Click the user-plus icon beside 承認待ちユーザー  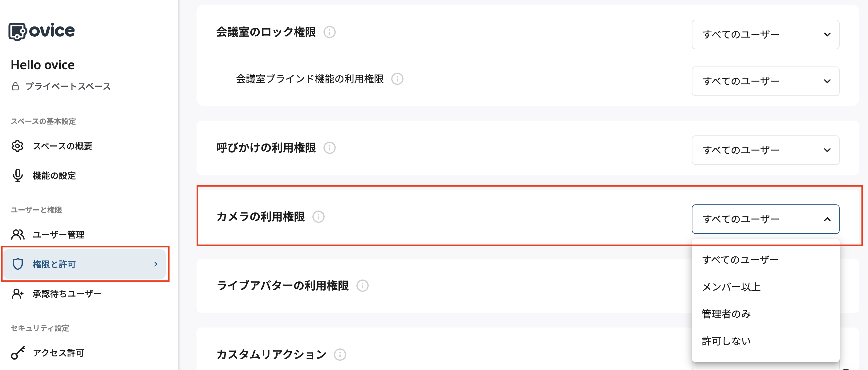(x=17, y=294)
